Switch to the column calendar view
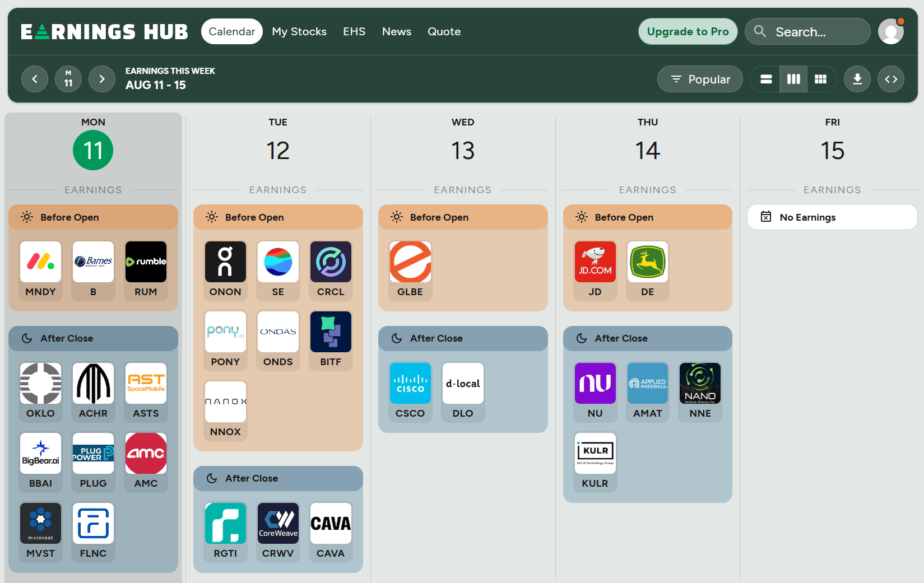The height and width of the screenshot is (583, 924). coord(793,79)
